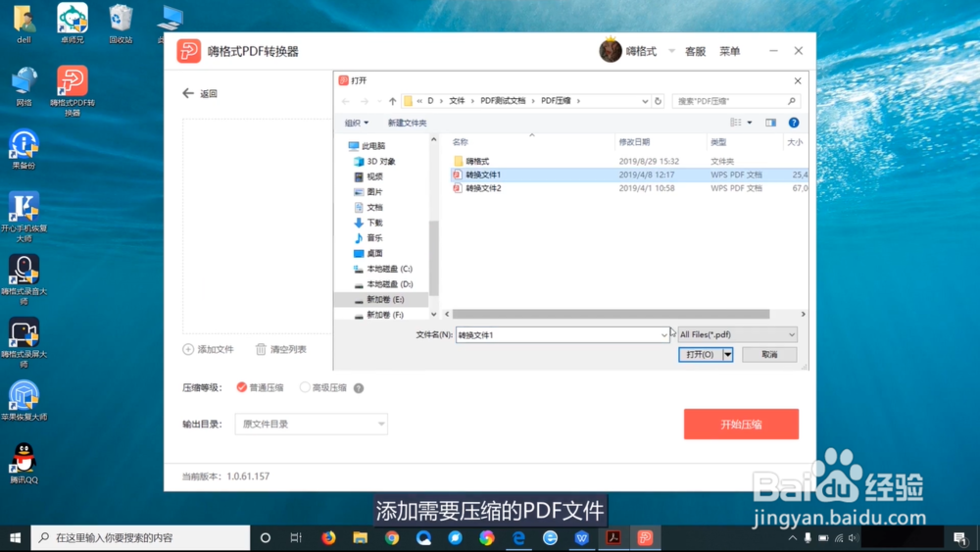
Task: Refresh the folder path in dialog
Action: [658, 101]
